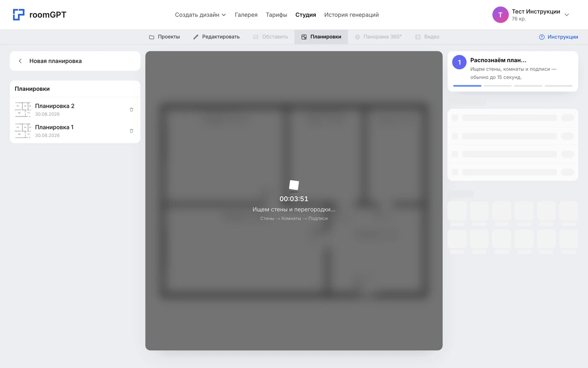Click the recognition progress bar
The height and width of the screenshot is (368, 588).
click(x=513, y=86)
